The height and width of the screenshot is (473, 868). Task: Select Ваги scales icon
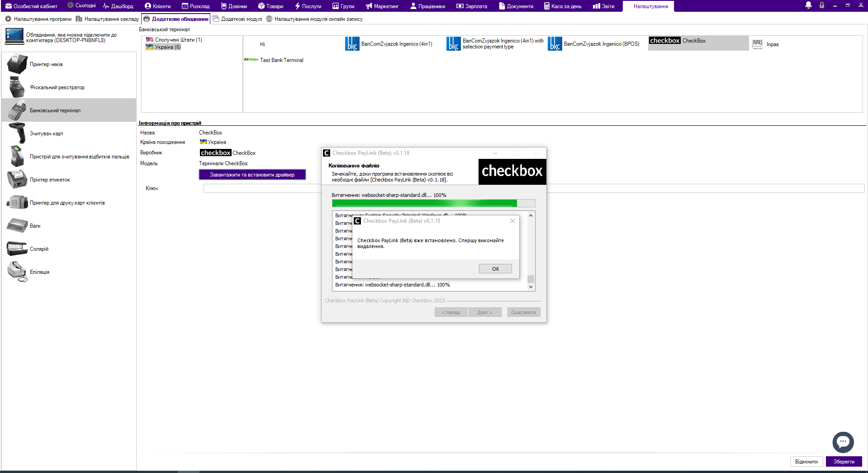coord(17,225)
